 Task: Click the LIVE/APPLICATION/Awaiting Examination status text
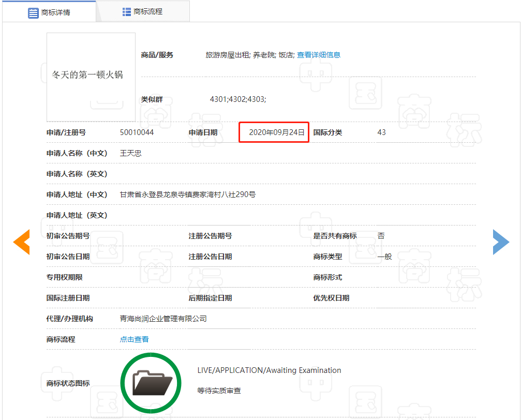269,370
